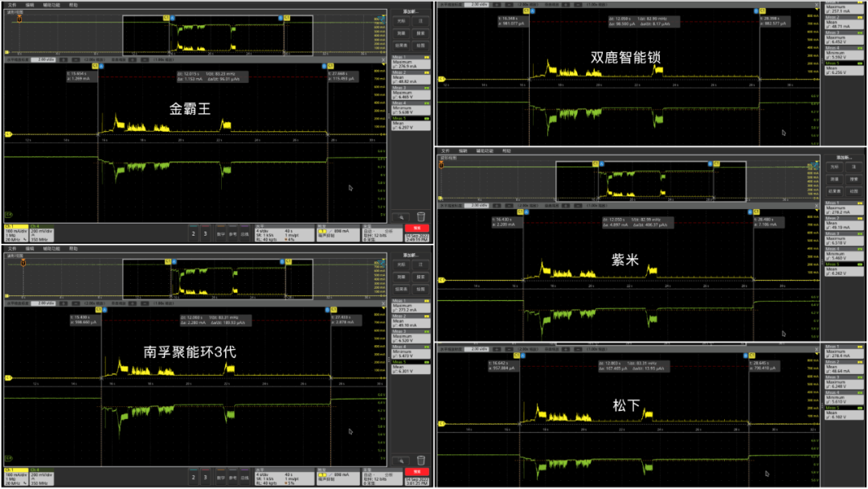Close zoom view in 金霸王 window
Image resolution: width=868 pixels, height=489 pixels.
[383, 60]
